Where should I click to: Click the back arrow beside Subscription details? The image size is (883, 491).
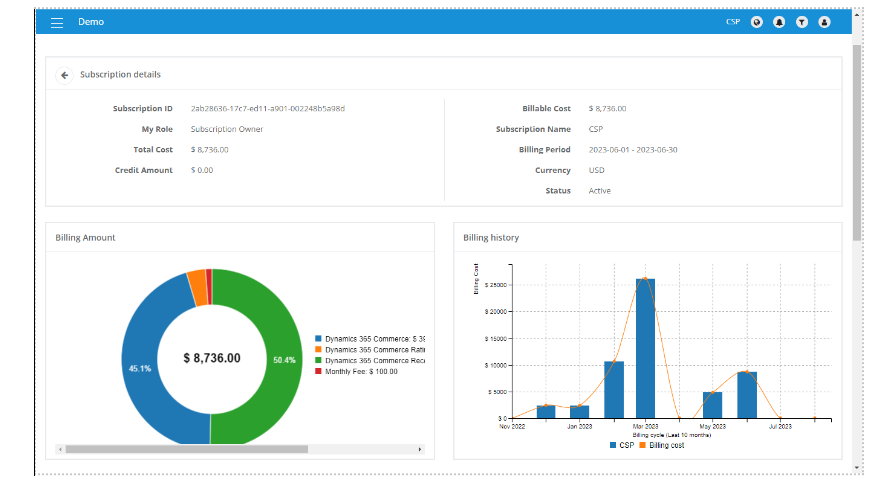point(65,75)
